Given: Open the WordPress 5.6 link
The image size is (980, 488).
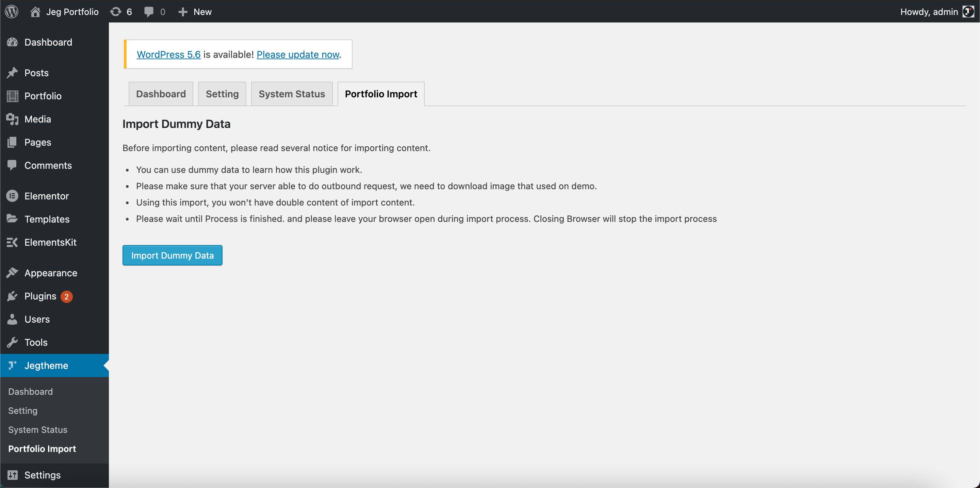Looking at the screenshot, I should (x=168, y=54).
